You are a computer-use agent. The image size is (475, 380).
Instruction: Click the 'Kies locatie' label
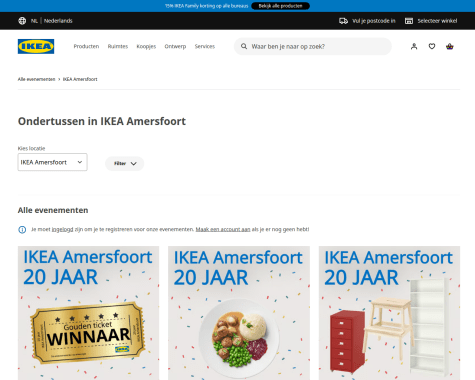(x=31, y=148)
